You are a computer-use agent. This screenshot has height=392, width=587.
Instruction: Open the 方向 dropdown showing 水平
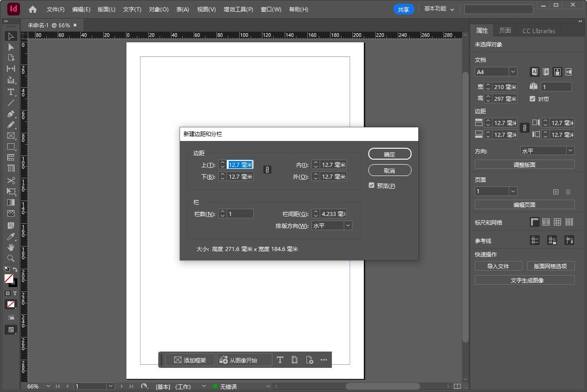pyautogui.click(x=547, y=151)
